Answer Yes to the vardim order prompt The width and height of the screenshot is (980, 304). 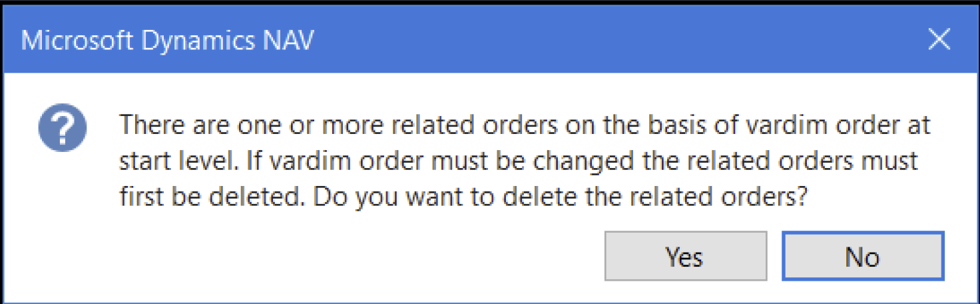point(685,256)
